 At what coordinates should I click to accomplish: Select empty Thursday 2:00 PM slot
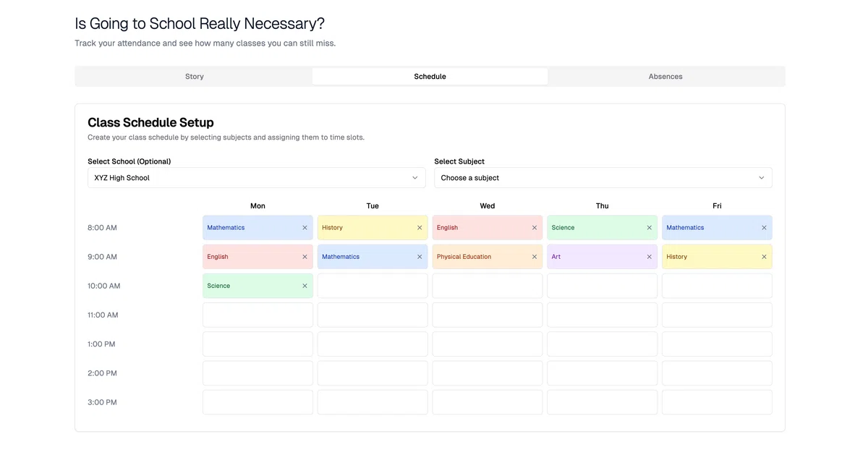(x=602, y=373)
